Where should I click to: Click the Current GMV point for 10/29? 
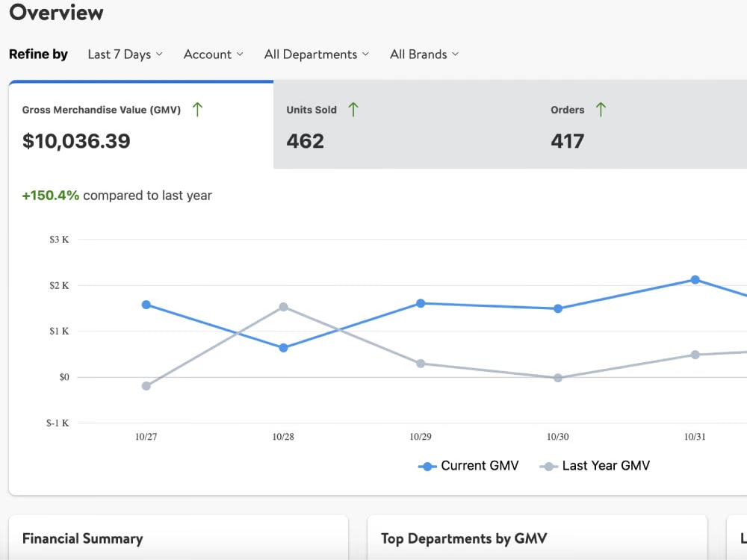(x=421, y=303)
